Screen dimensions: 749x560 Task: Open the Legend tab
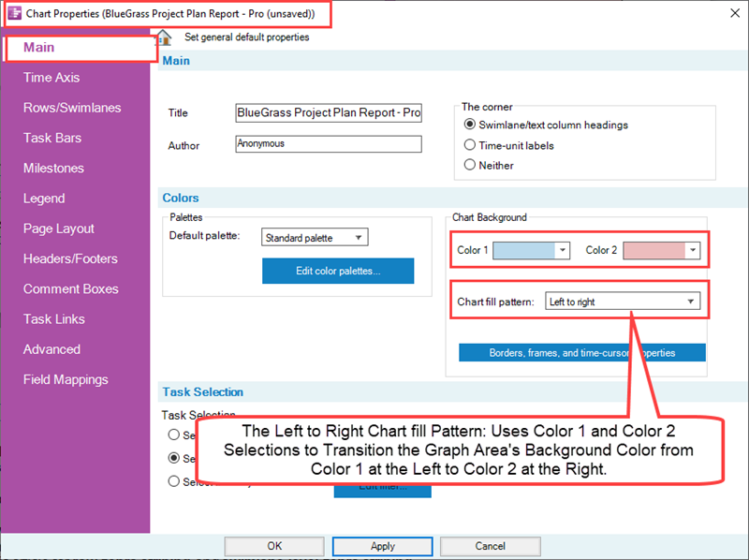[44, 199]
